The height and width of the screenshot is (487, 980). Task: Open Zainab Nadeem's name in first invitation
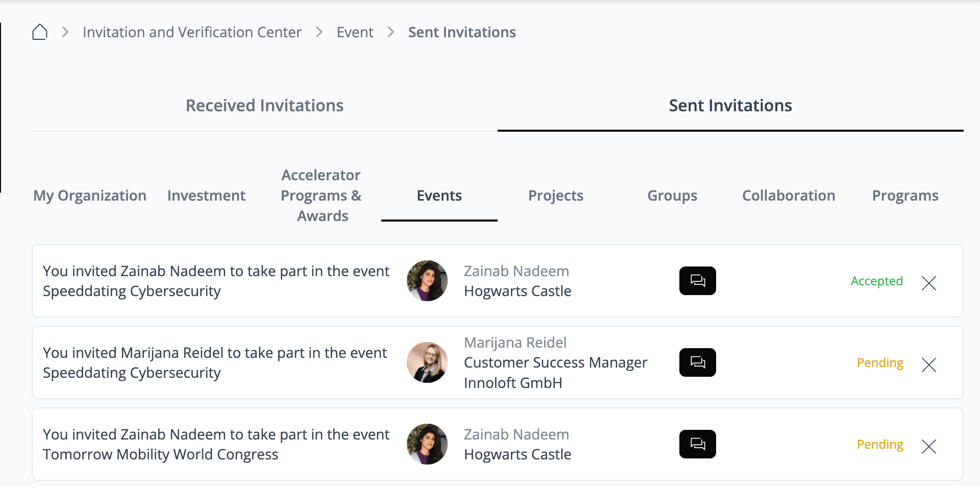(x=516, y=271)
